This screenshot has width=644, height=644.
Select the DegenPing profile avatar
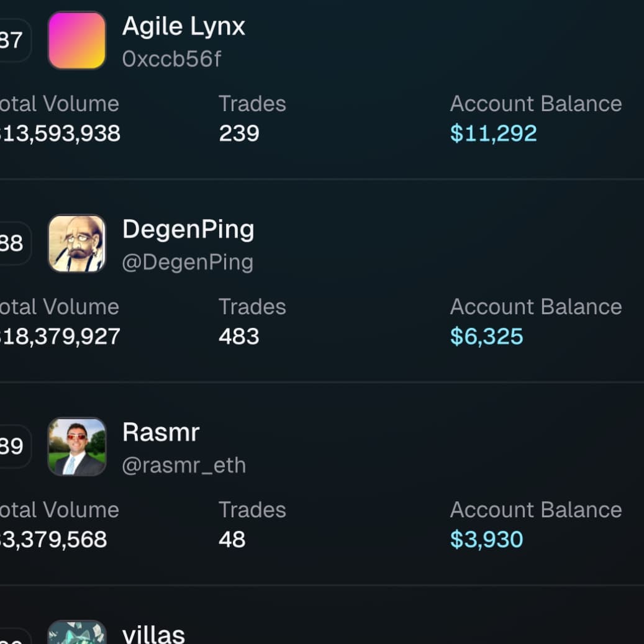click(x=76, y=244)
